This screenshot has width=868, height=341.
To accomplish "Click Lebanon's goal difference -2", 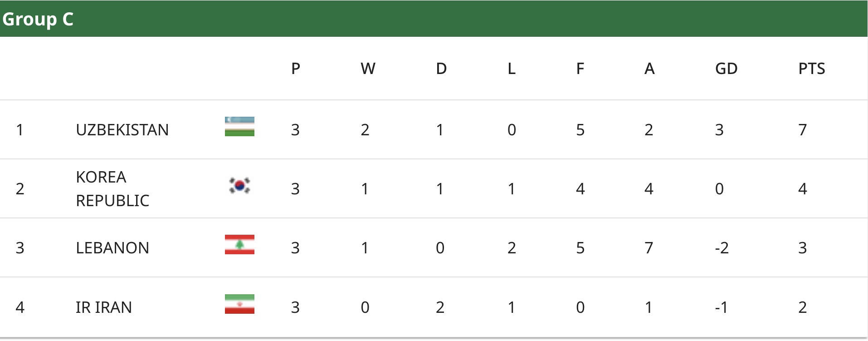I will pyautogui.click(x=722, y=248).
